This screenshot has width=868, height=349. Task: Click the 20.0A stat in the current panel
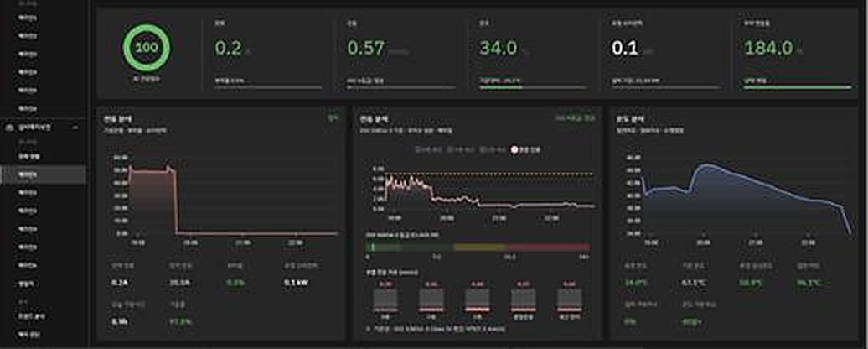[x=180, y=283]
